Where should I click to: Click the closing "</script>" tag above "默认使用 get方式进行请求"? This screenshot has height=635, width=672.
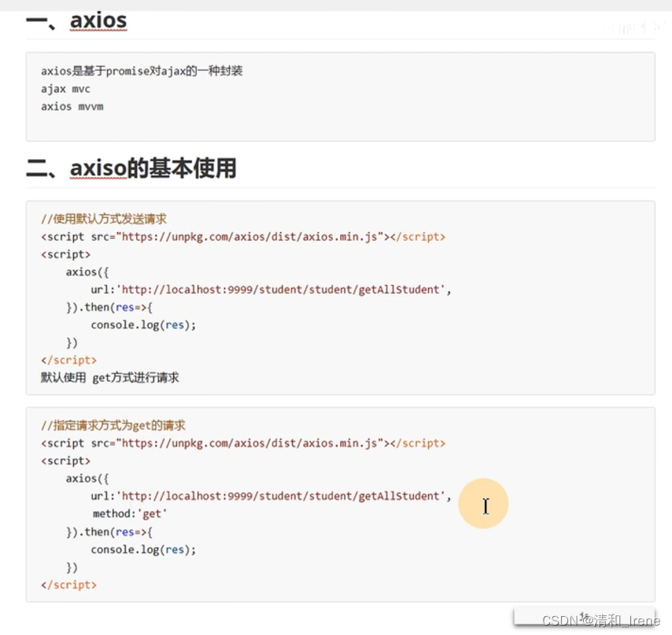tap(68, 360)
